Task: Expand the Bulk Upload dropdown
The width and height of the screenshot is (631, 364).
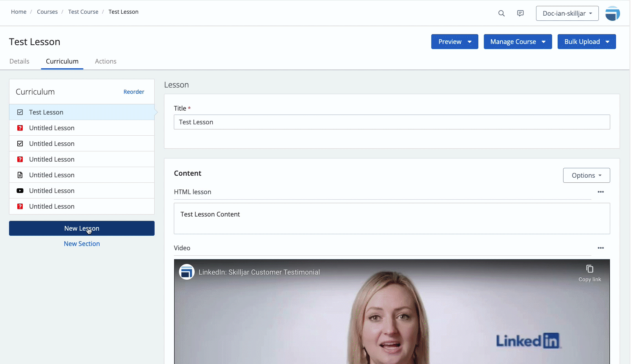Action: 587,42
